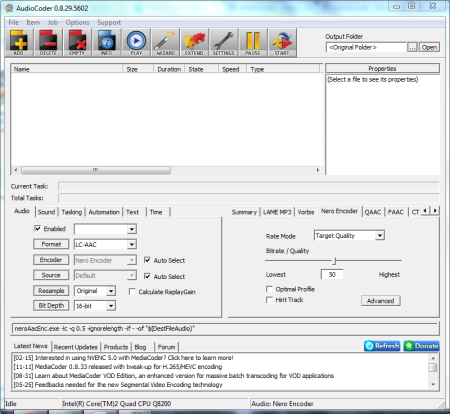Switch to the LAME MP3 tab
Image resolution: width=450 pixels, height=414 pixels.
pos(277,212)
